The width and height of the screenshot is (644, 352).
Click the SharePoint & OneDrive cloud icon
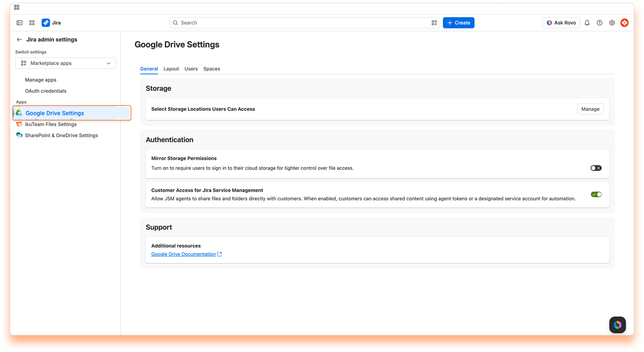(x=19, y=135)
